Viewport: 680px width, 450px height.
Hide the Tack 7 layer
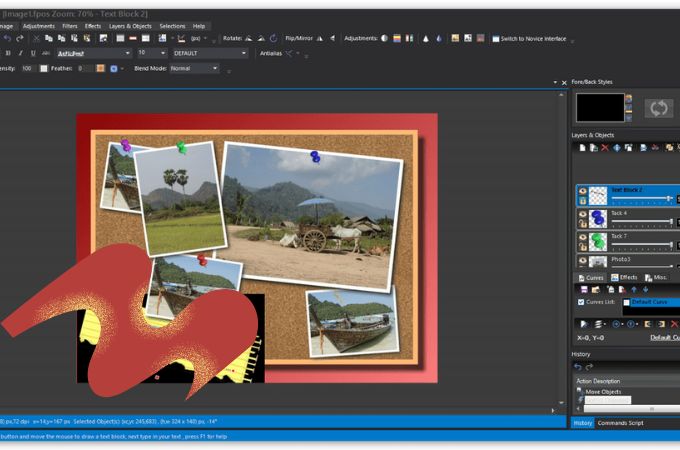tap(583, 237)
